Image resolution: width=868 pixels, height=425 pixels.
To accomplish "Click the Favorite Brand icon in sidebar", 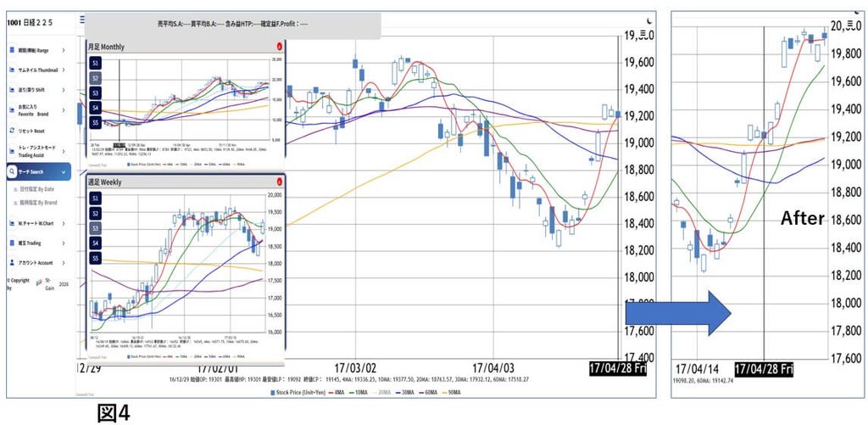I will coord(13,110).
